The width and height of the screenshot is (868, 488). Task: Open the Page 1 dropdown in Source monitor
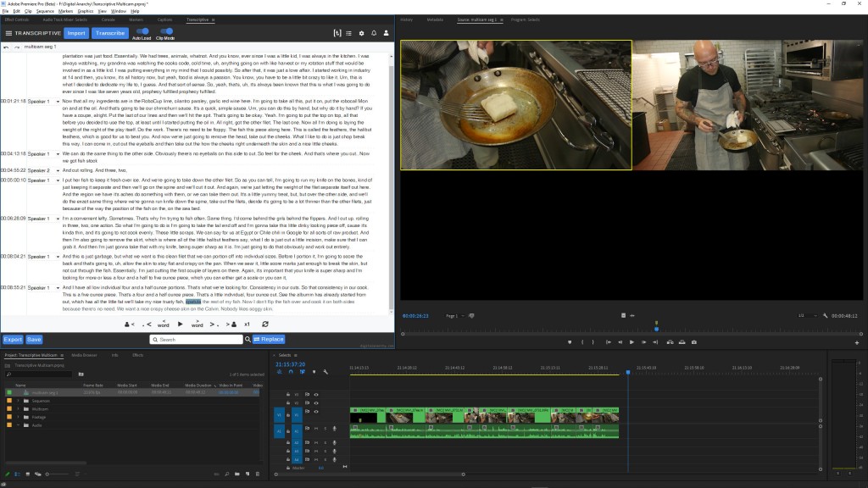coord(455,316)
